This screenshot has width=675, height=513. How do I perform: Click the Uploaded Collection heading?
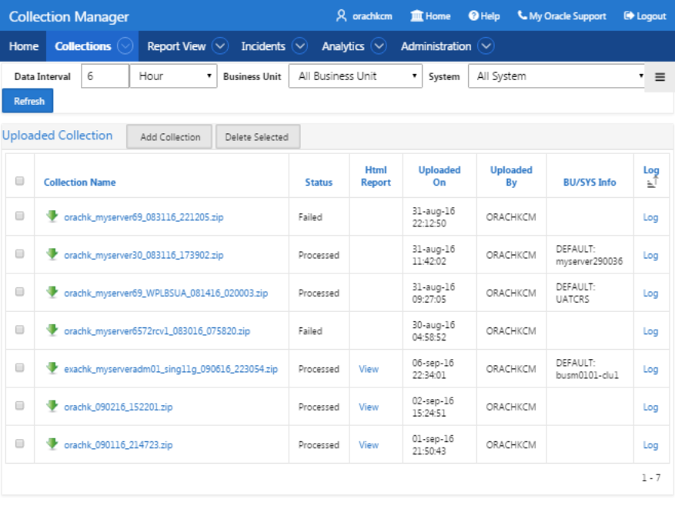point(57,135)
